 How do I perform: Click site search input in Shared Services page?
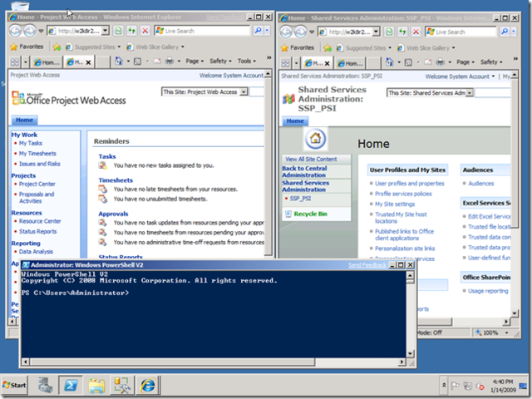point(492,93)
